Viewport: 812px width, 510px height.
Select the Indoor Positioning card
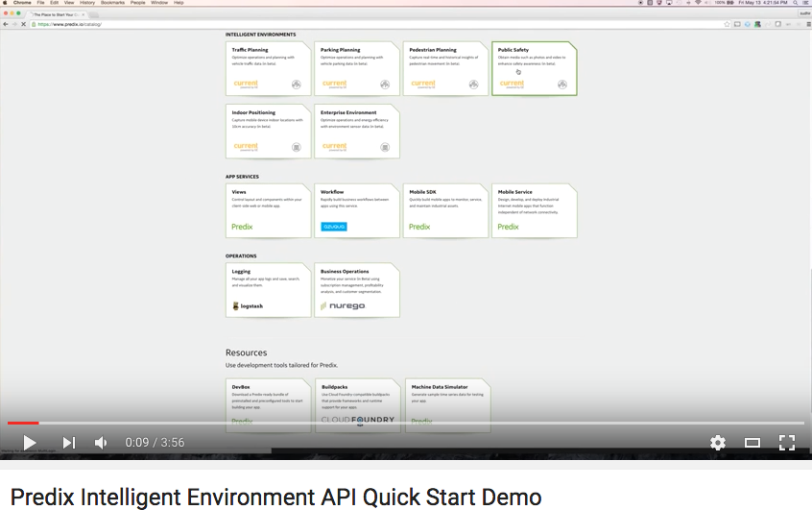267,132
